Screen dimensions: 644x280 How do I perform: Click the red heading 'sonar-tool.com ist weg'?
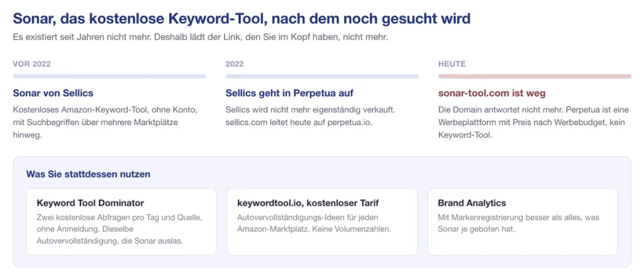point(492,93)
